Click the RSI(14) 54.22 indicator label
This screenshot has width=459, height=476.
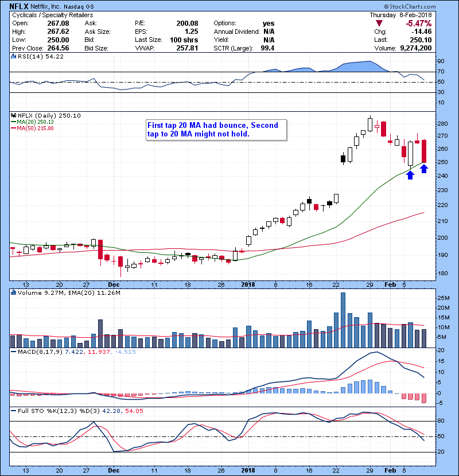pos(41,56)
